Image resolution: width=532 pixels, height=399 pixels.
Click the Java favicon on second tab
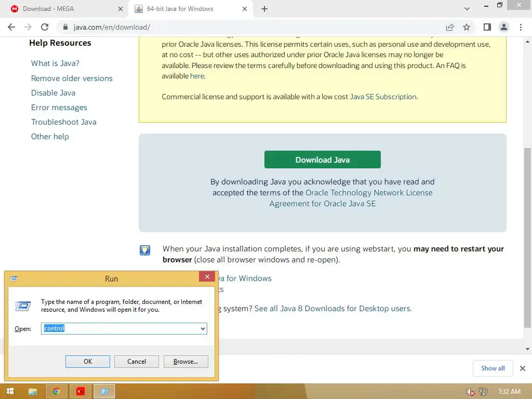click(x=138, y=9)
